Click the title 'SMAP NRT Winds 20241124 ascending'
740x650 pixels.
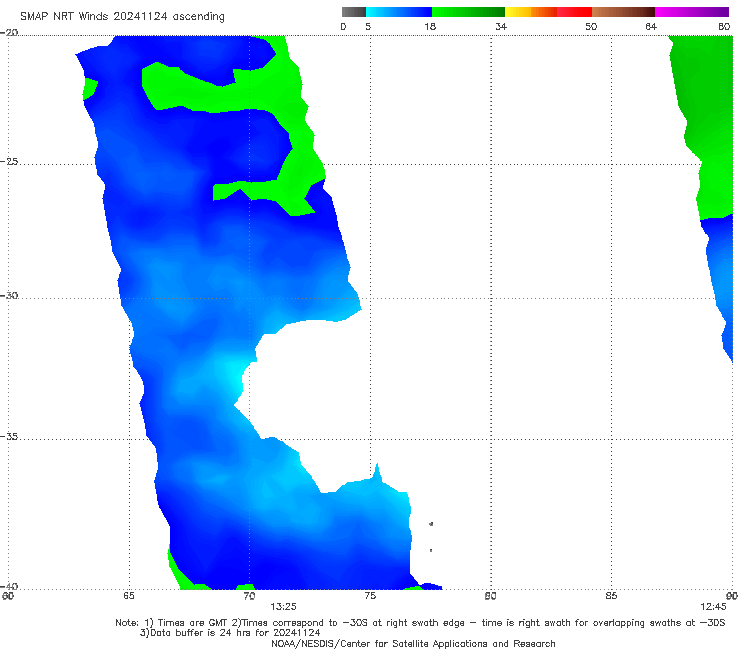tap(122, 16)
